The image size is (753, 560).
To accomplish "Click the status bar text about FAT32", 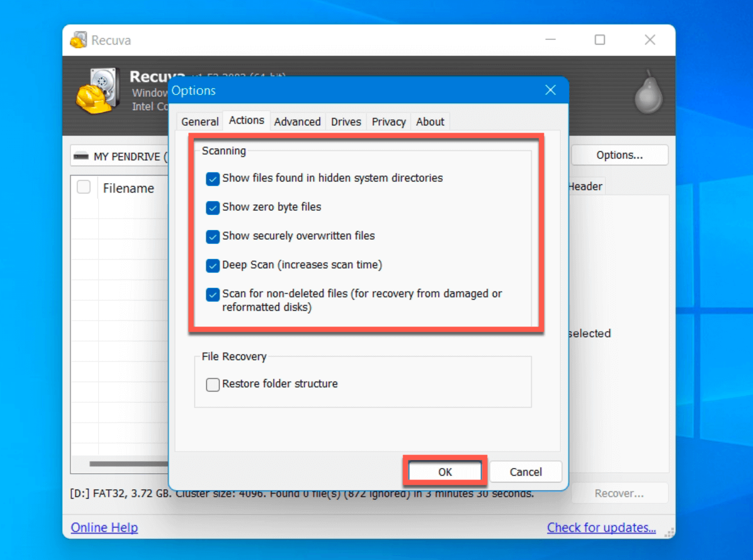I will [x=302, y=494].
